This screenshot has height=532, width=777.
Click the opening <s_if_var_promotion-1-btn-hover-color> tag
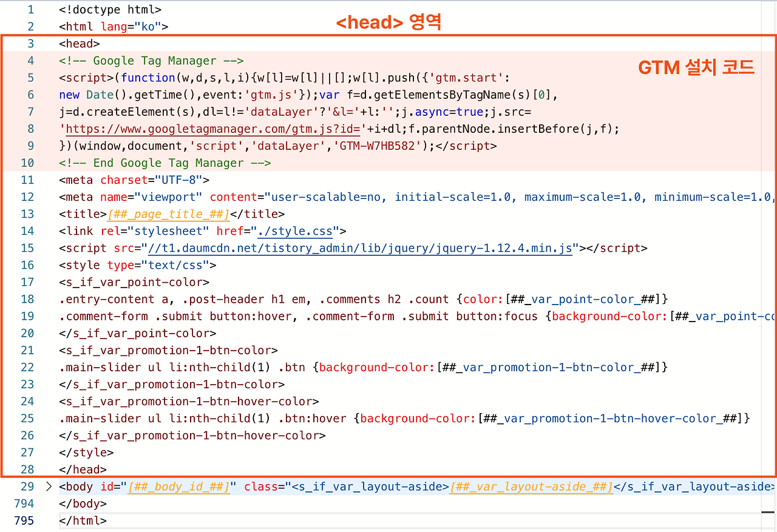(x=189, y=401)
